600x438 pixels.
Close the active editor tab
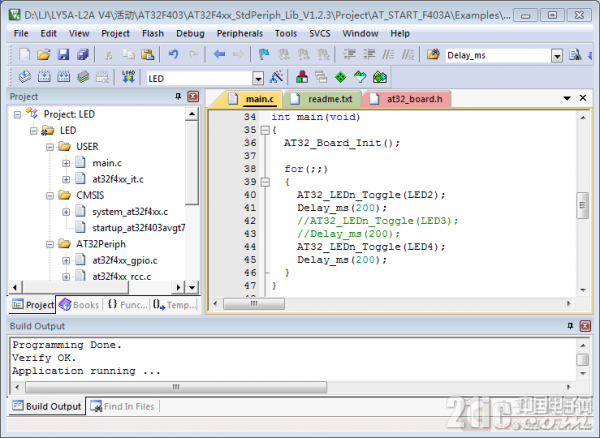pos(583,98)
